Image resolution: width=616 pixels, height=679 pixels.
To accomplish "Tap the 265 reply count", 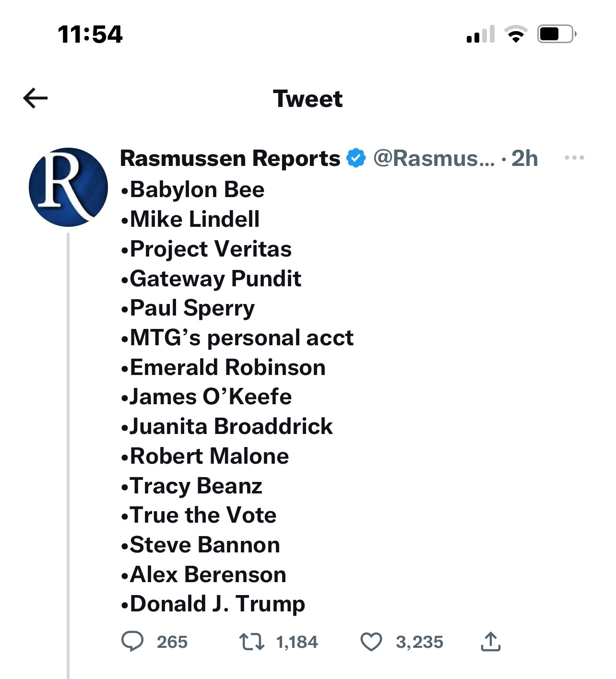I will click(172, 642).
